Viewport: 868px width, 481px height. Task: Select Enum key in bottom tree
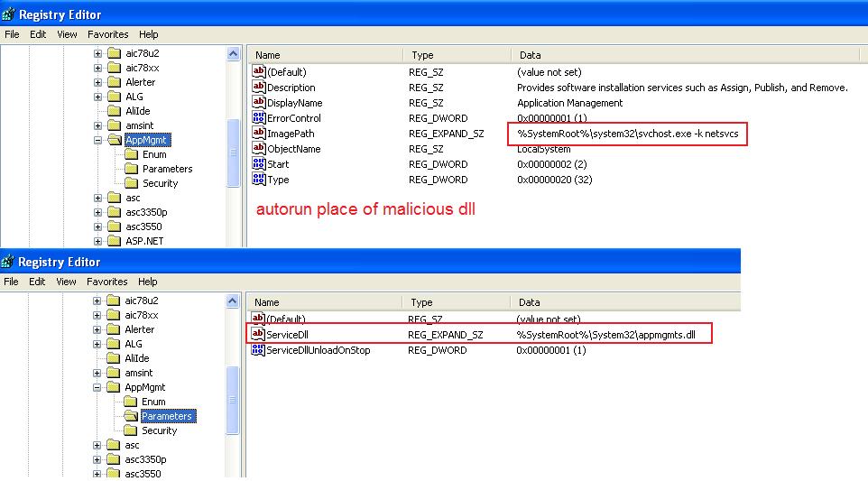tap(153, 402)
